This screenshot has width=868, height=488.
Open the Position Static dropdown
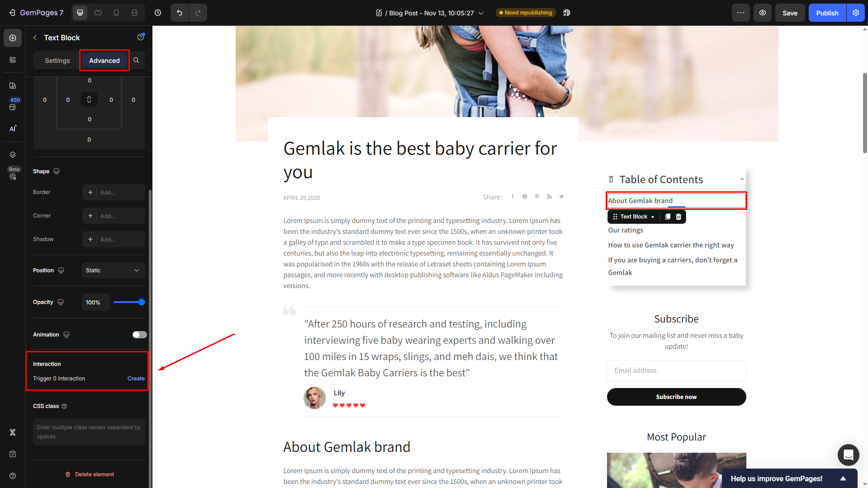click(113, 270)
